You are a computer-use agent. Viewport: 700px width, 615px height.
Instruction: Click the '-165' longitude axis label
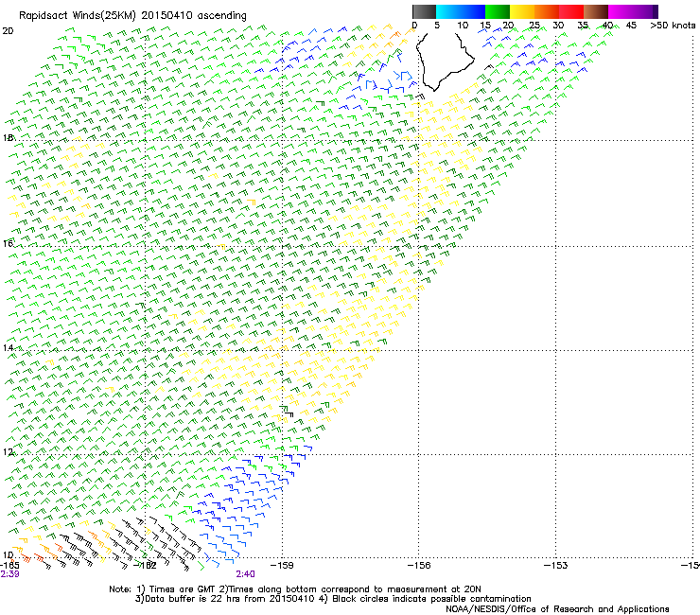point(9,566)
